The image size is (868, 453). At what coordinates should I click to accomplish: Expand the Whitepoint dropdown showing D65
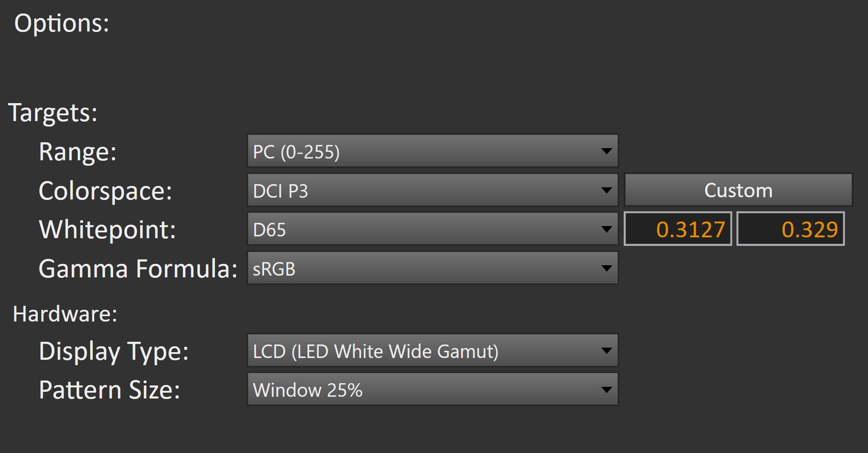[424, 229]
